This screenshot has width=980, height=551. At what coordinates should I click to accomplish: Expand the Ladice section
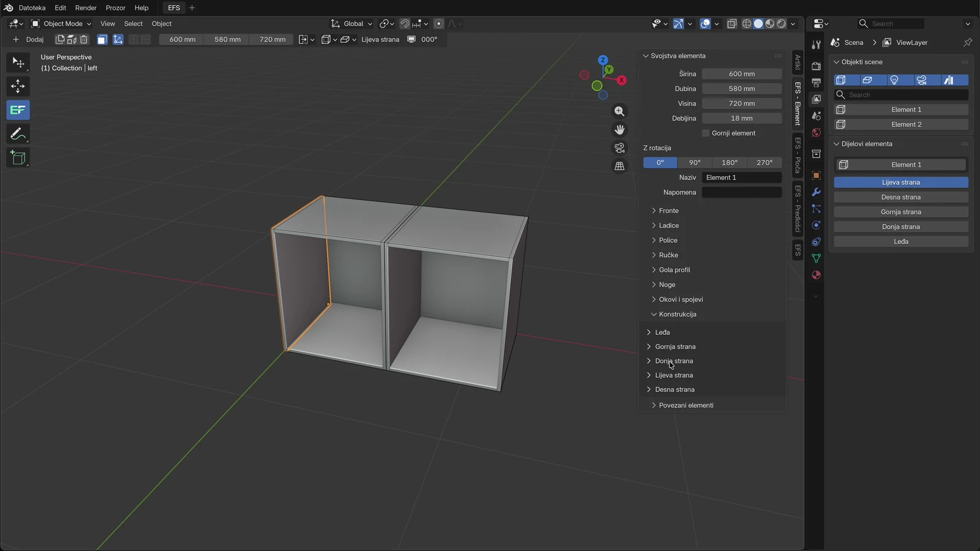(x=668, y=225)
